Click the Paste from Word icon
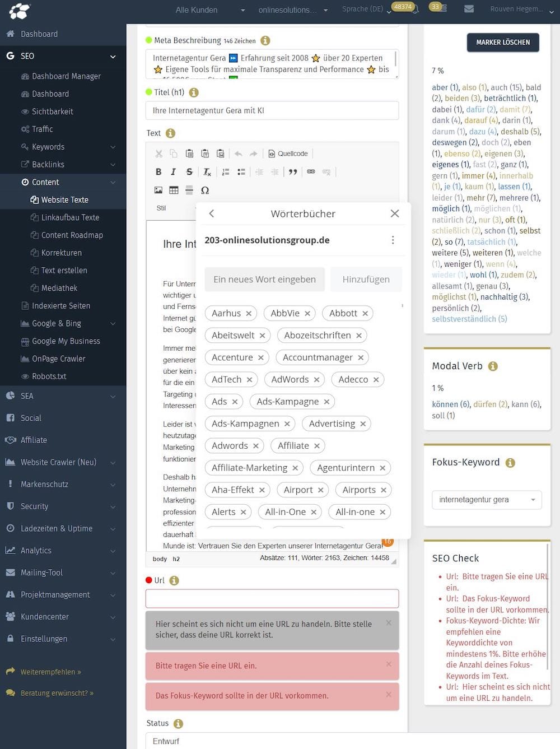The image size is (560, 749). point(221,153)
